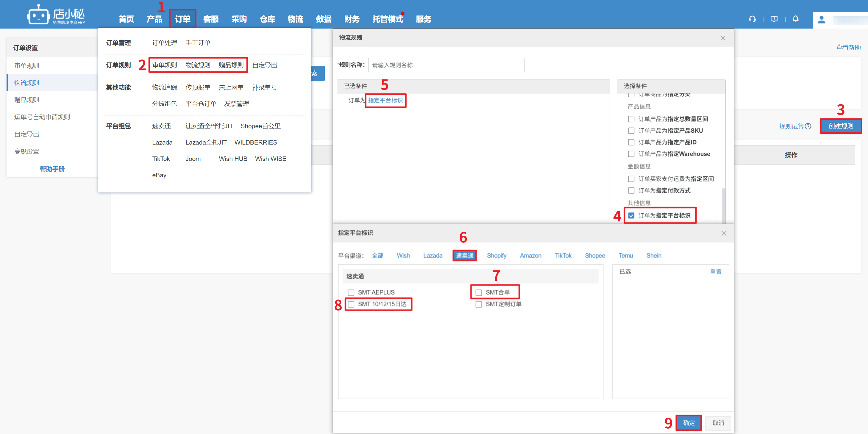This screenshot has height=434, width=868.
Task: Close the 指定平台标识 dialog
Action: (x=724, y=233)
